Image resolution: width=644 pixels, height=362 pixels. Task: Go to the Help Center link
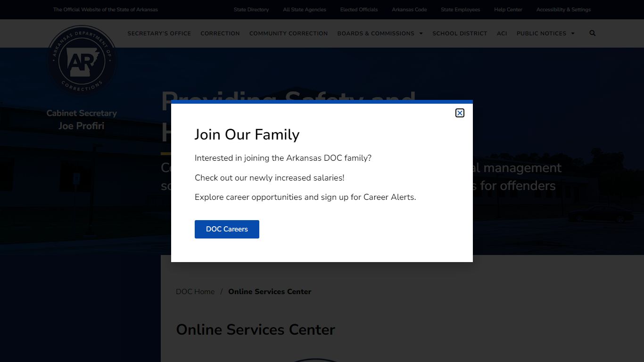[x=508, y=9]
